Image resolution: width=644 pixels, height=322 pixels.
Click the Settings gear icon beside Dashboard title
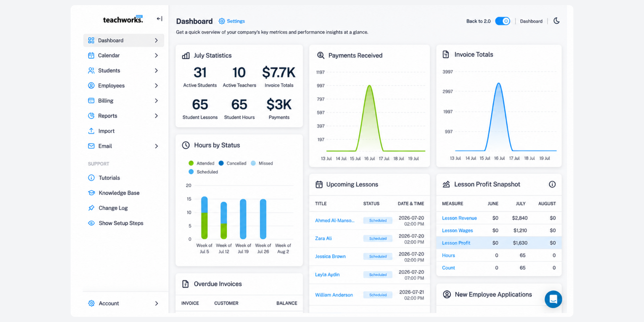coord(222,21)
